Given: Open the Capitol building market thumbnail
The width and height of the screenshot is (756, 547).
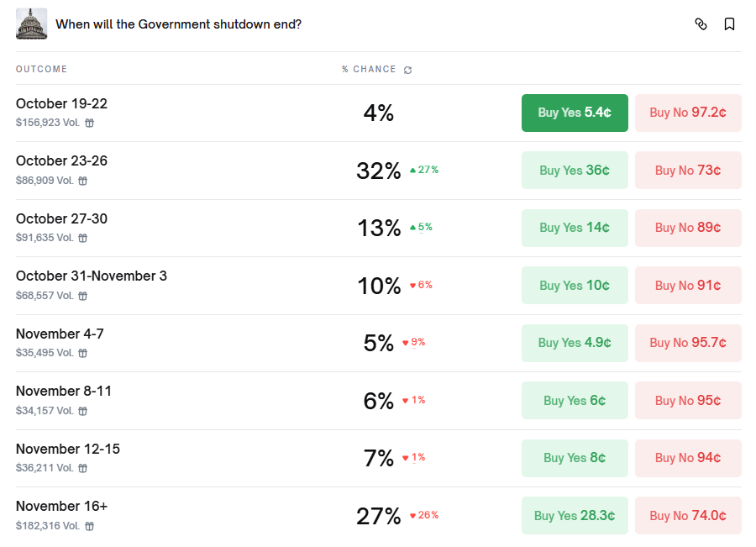Looking at the screenshot, I should (31, 24).
